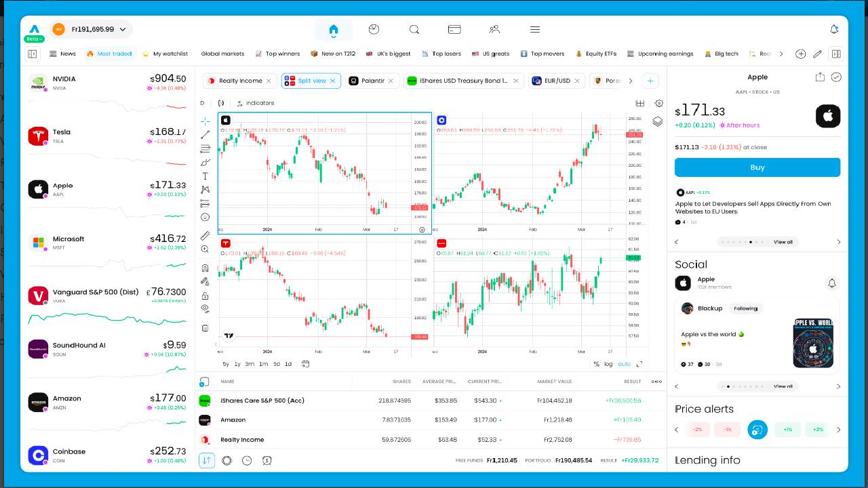View all Apple news
868x488 pixels.
(783, 242)
